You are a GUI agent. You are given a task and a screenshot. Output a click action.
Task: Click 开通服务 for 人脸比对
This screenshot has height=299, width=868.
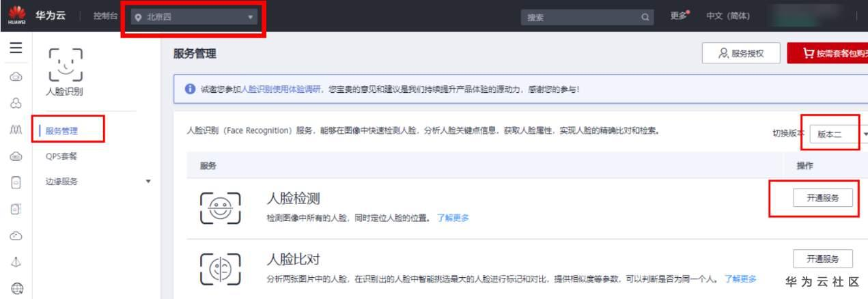point(823,259)
